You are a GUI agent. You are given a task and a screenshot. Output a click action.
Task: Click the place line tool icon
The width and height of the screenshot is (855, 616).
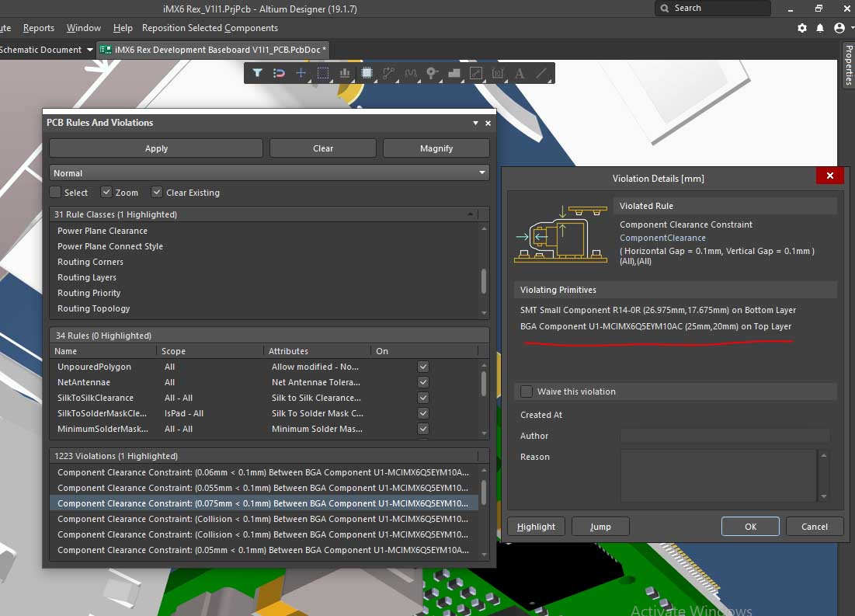tap(542, 74)
